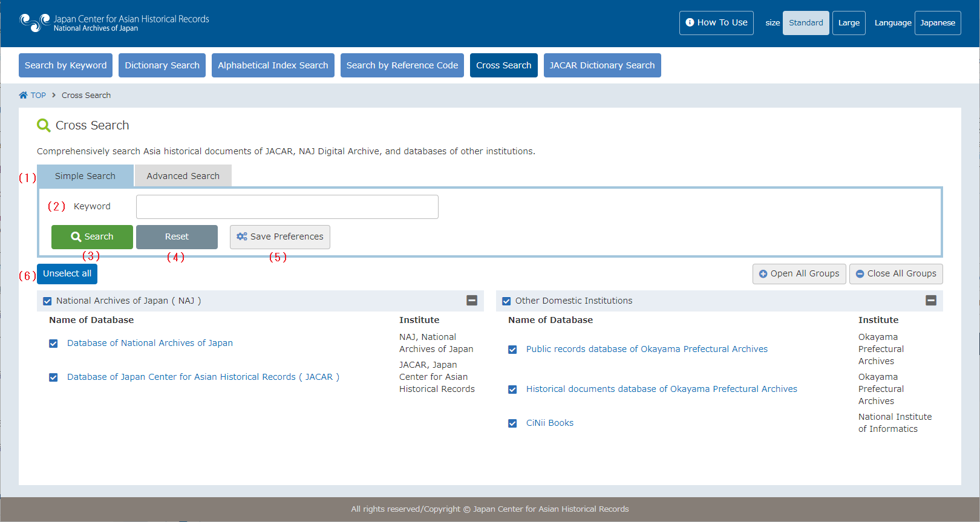Go to Alphabetical Index Search
The width and height of the screenshot is (980, 522).
click(x=273, y=65)
